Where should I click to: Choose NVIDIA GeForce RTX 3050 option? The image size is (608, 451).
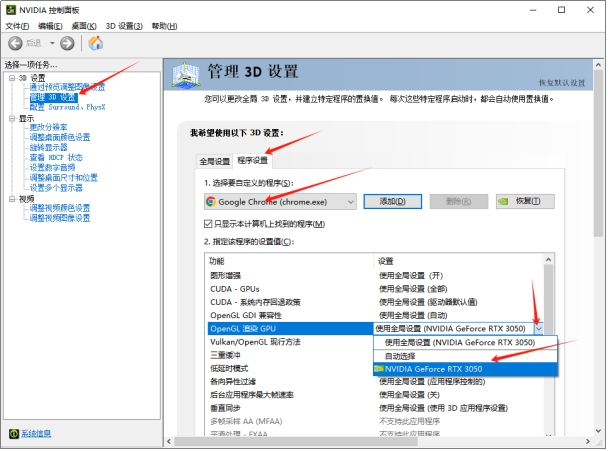(465, 369)
